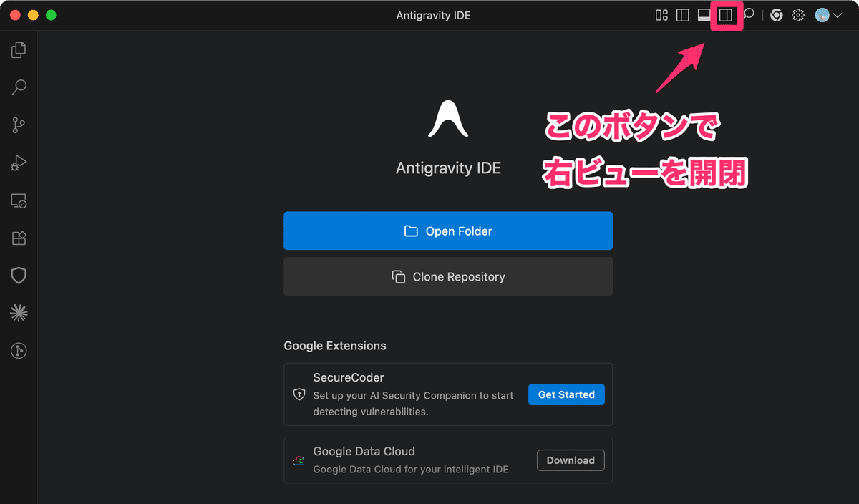Open the settings gear in title bar

click(x=798, y=15)
